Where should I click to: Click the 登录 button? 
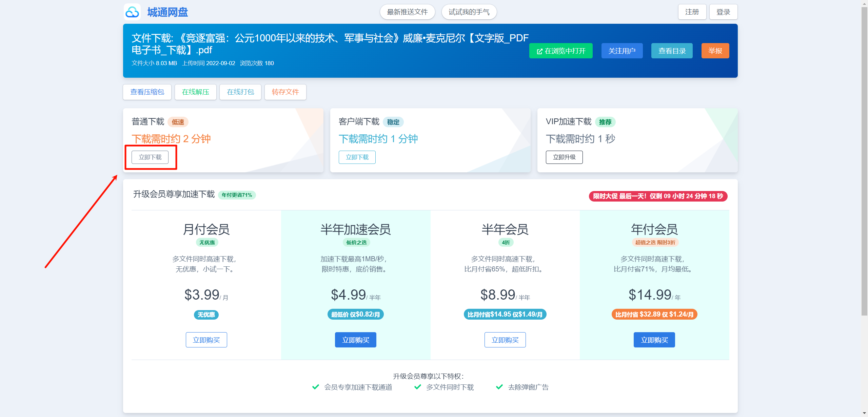tap(723, 12)
